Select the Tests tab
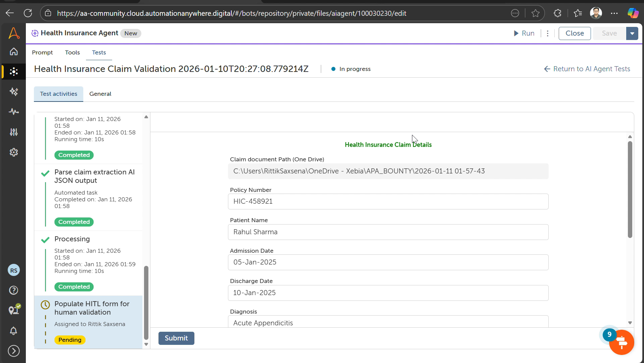 (x=99, y=52)
